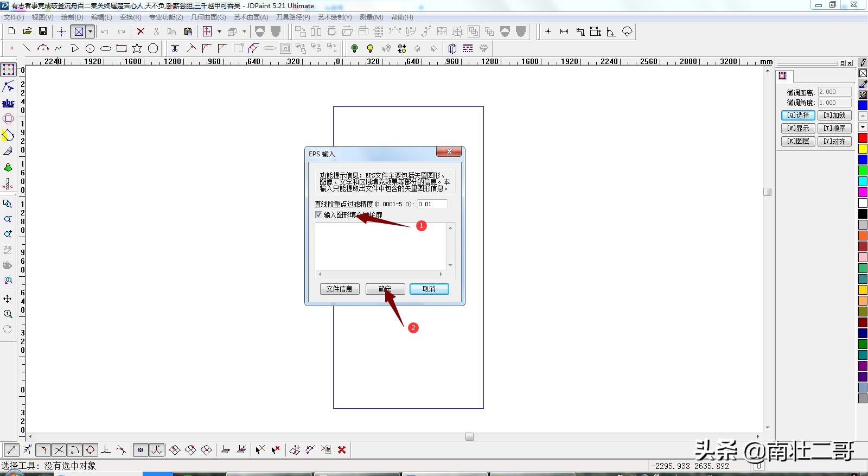Click the line filter precision input field
Image resolution: width=868 pixels, height=476 pixels.
[x=432, y=204]
